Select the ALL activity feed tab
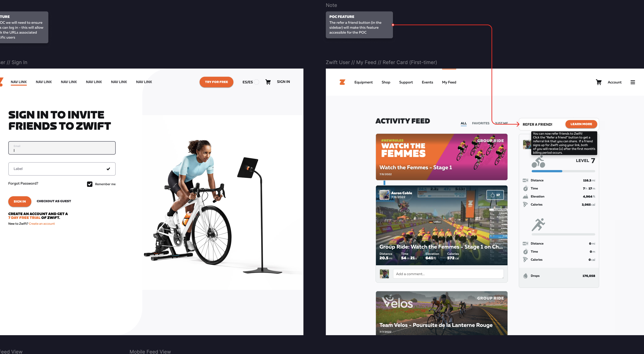The height and width of the screenshot is (354, 644). tap(463, 123)
